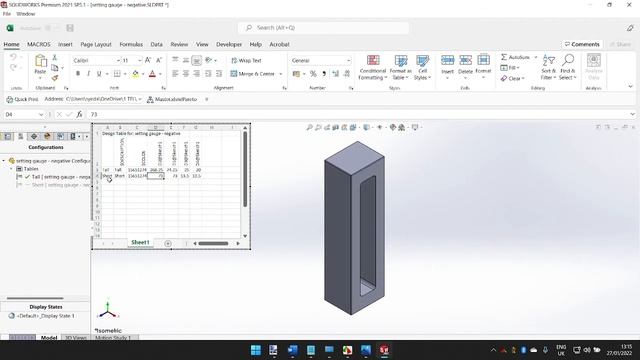Toggle bottom align for cell
The height and width of the screenshot is (360, 640).
[x=196, y=60]
